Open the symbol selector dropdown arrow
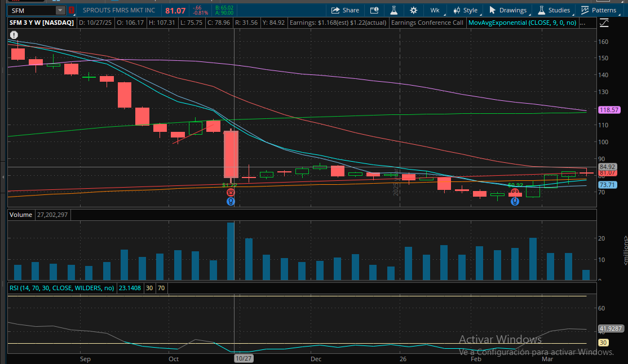The height and width of the screenshot is (364, 628). pyautogui.click(x=60, y=10)
